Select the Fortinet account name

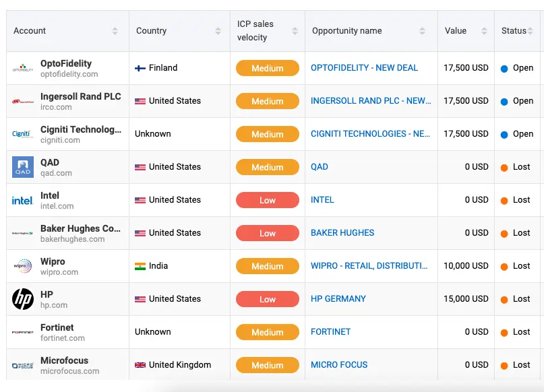(x=57, y=327)
